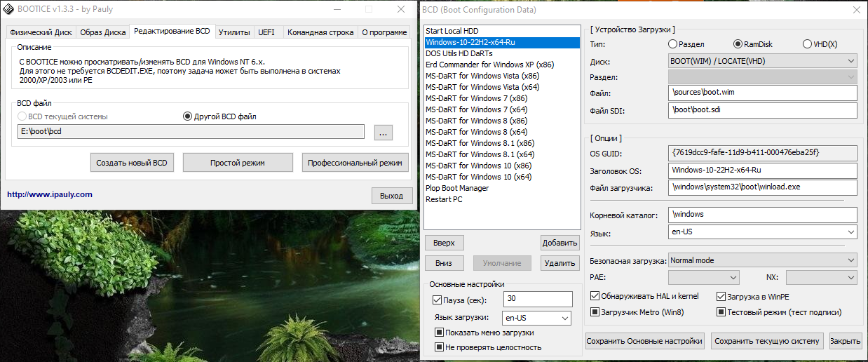The height and width of the screenshot is (362, 868).
Task: Open the www.ipauly.com link
Action: (x=50, y=194)
